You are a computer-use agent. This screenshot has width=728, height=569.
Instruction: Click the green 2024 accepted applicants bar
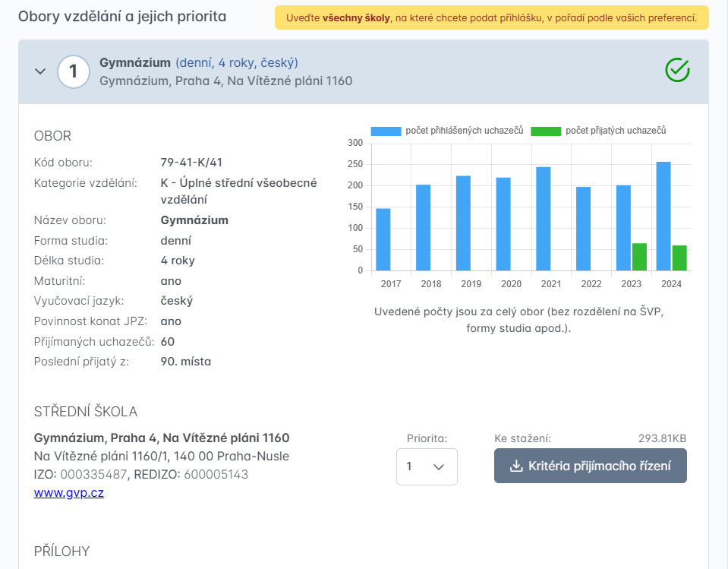click(679, 258)
